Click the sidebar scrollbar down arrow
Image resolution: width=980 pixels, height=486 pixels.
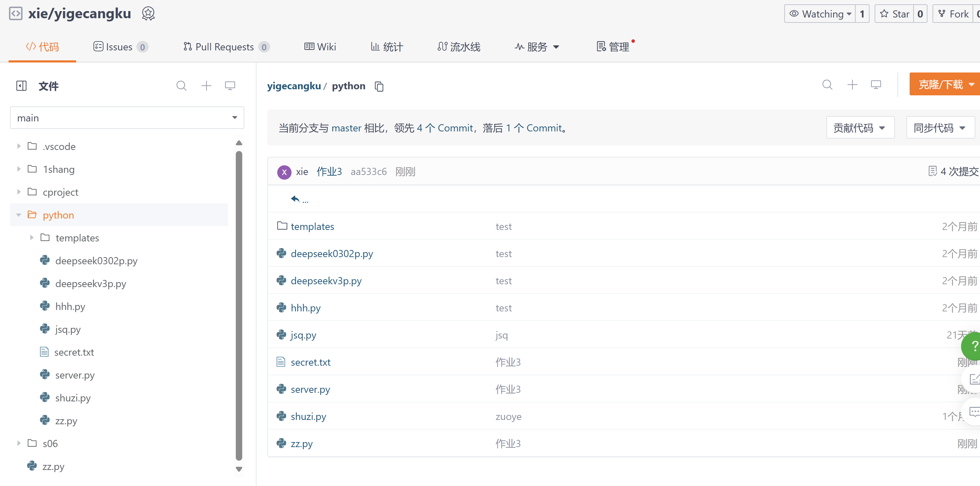(239, 469)
